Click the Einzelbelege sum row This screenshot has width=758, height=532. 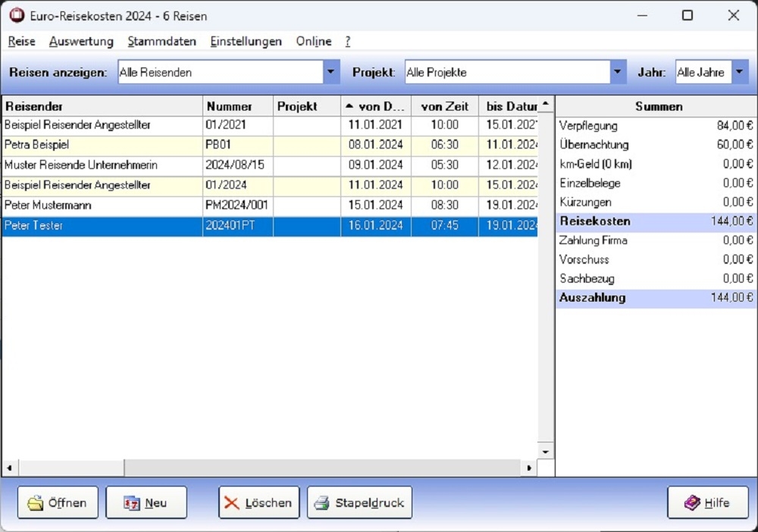pyautogui.click(x=656, y=183)
